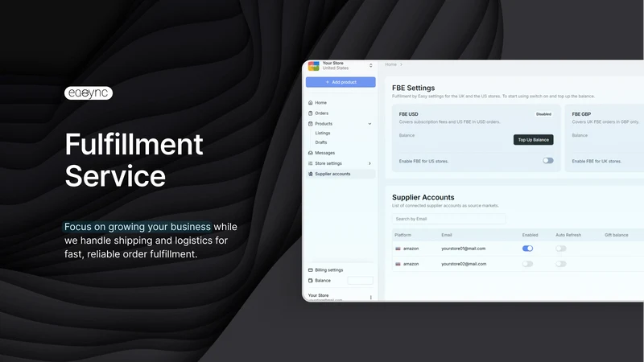Image resolution: width=644 pixels, height=362 pixels.
Task: Focus the Search by Email field
Action: [449, 219]
